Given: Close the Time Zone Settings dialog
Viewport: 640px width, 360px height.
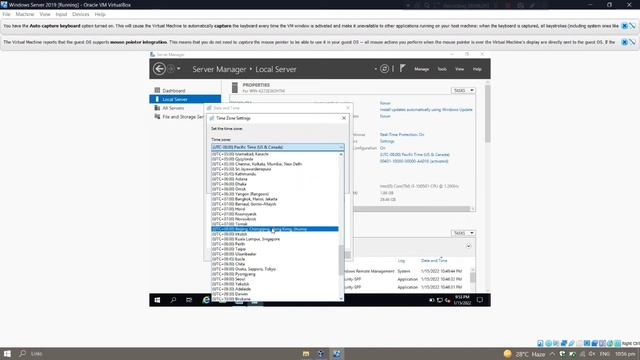Looking at the screenshot, I should tap(344, 118).
